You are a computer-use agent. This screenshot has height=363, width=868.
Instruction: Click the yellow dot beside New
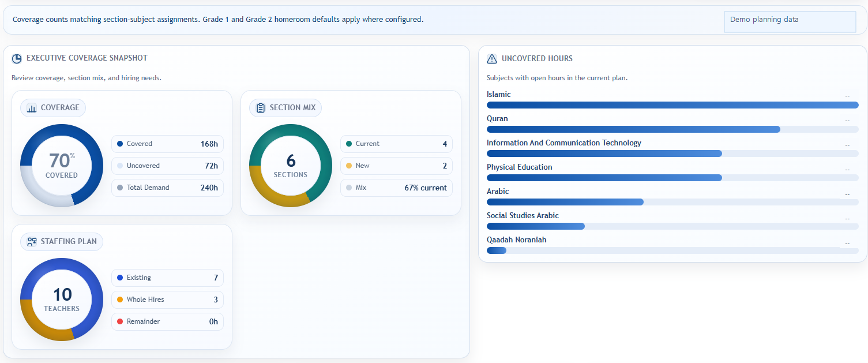(x=349, y=166)
